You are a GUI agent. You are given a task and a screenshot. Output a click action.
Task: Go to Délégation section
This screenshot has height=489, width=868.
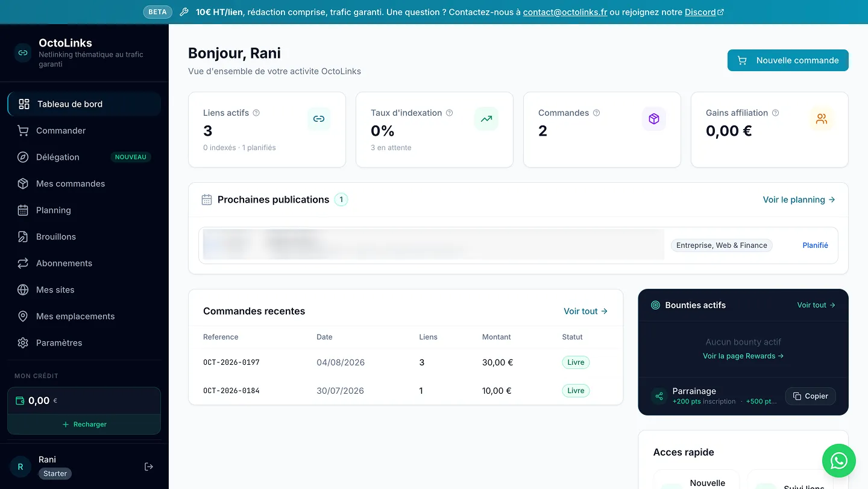(84, 157)
